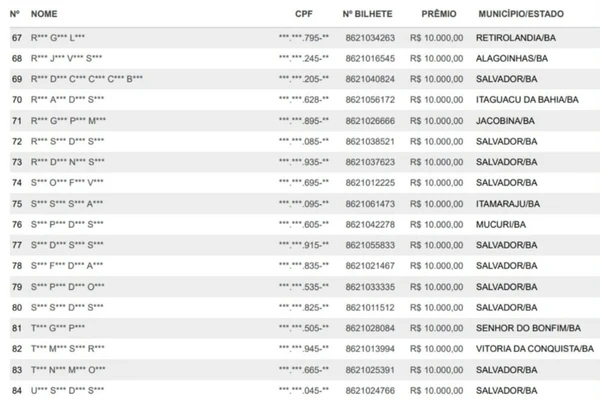Click ticket number 8621024766 in row 84
600x400 pixels.
pos(370,391)
